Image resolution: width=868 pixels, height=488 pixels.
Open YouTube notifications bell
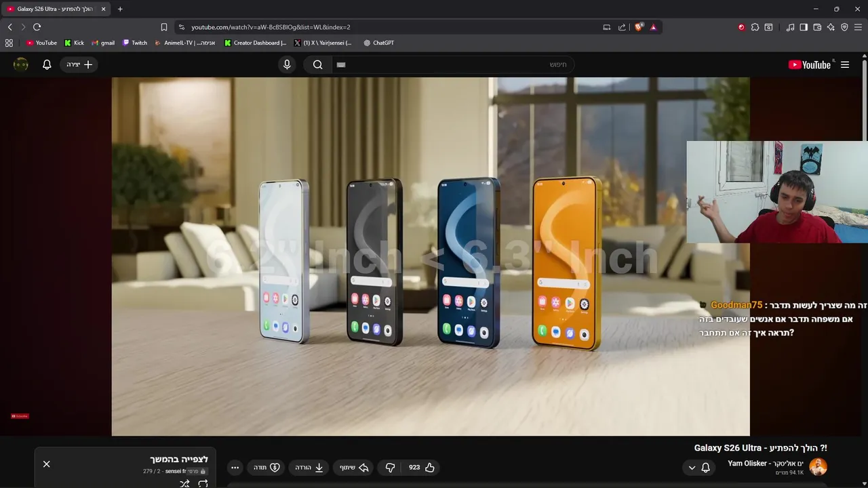(x=47, y=64)
